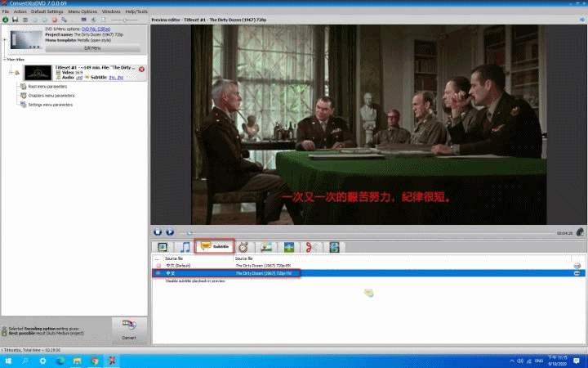Screen dimensions: 588x368
Task: Select the Subtitle tab
Action: pos(215,246)
